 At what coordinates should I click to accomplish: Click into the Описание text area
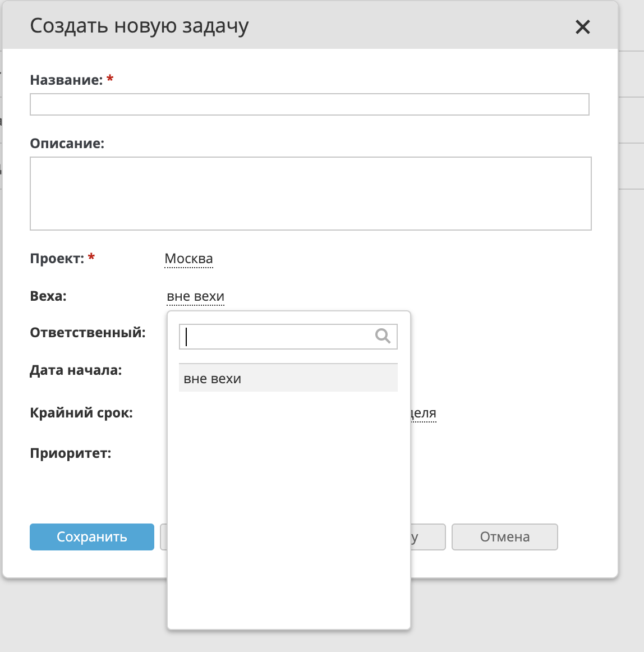coord(310,194)
